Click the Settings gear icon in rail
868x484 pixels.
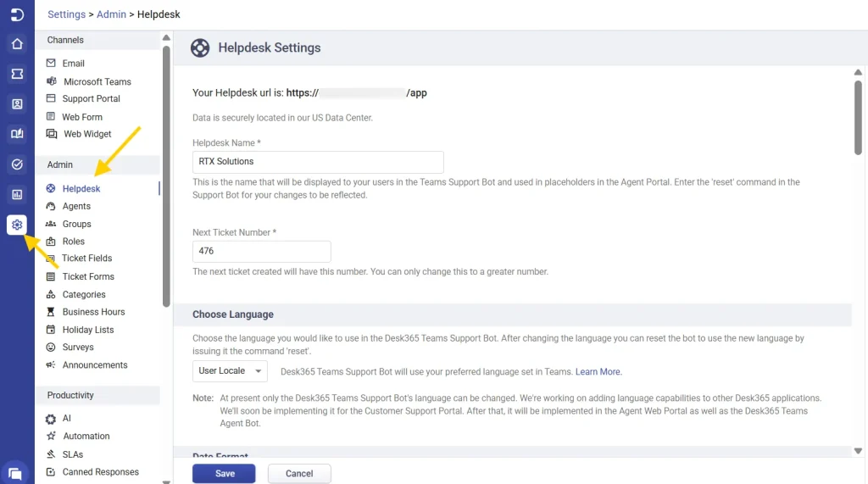click(17, 225)
